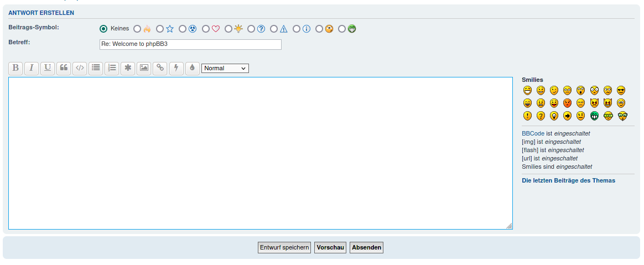This screenshot has width=644, height=265.
Task: Toggle bold formatting in the editor toolbar
Action: tap(15, 68)
